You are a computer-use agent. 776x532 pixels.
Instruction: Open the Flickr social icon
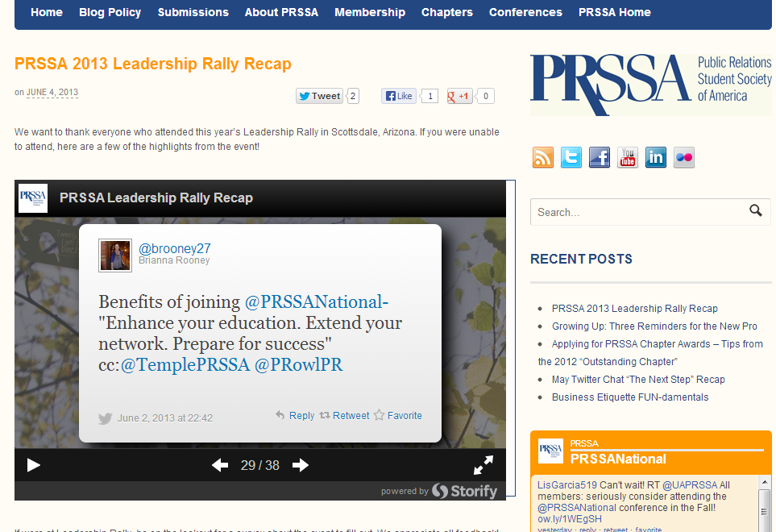tap(684, 157)
